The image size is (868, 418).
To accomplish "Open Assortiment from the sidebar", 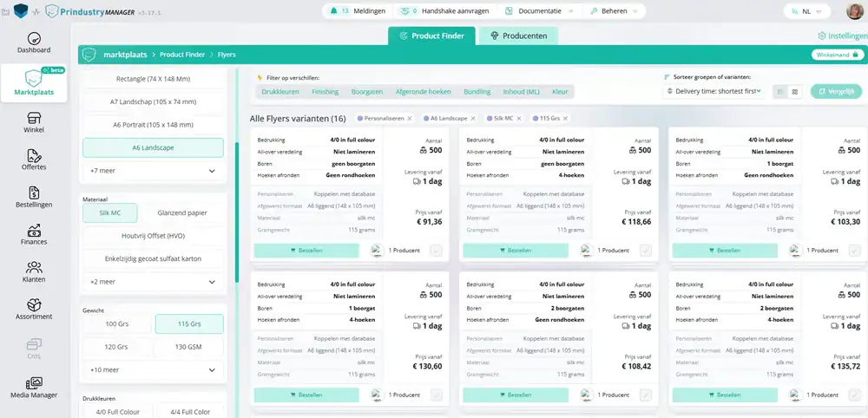I will [34, 310].
